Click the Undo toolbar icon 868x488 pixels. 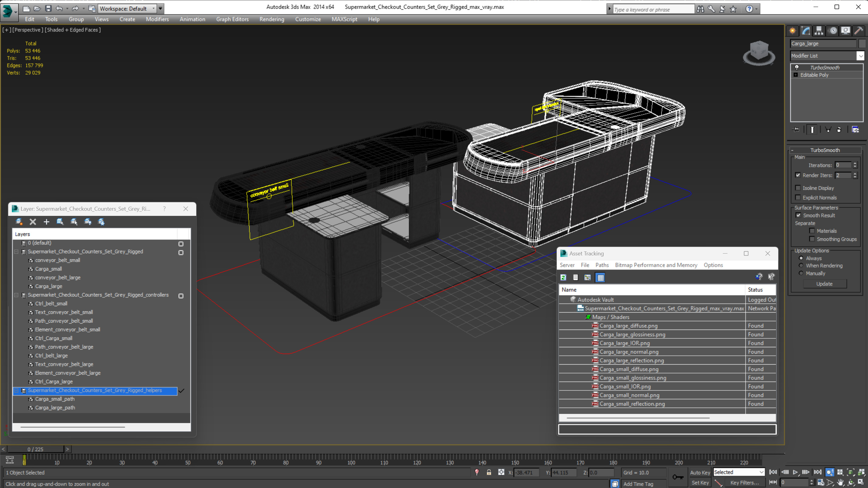pyautogui.click(x=59, y=9)
